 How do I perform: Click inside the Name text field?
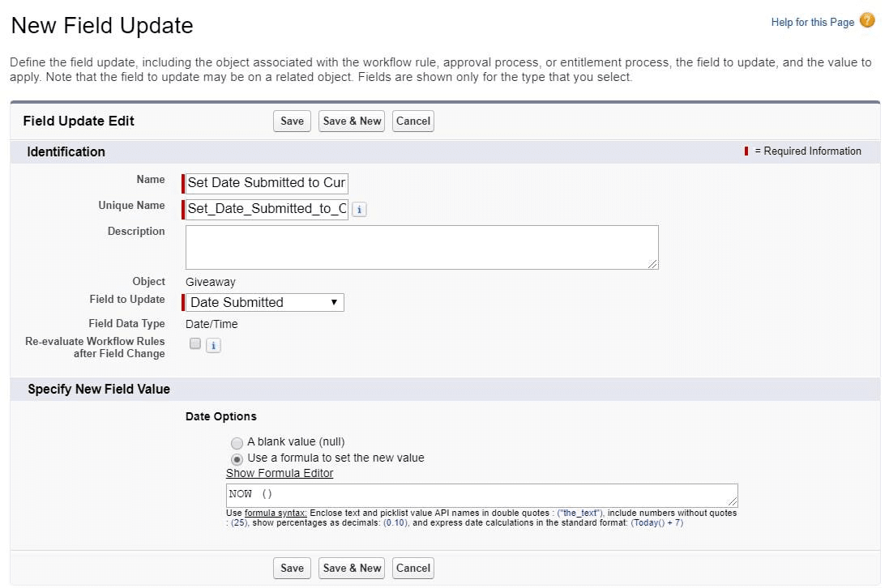tap(266, 183)
